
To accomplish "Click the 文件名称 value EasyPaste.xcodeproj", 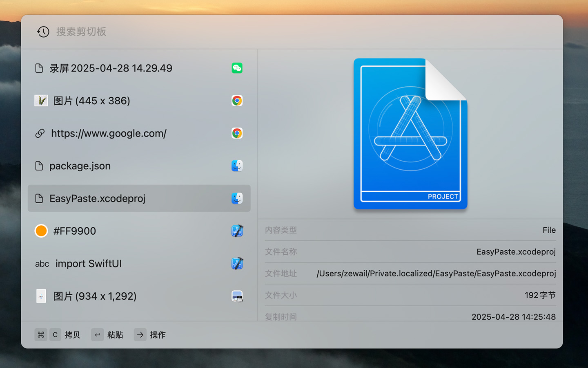I will pos(516,252).
